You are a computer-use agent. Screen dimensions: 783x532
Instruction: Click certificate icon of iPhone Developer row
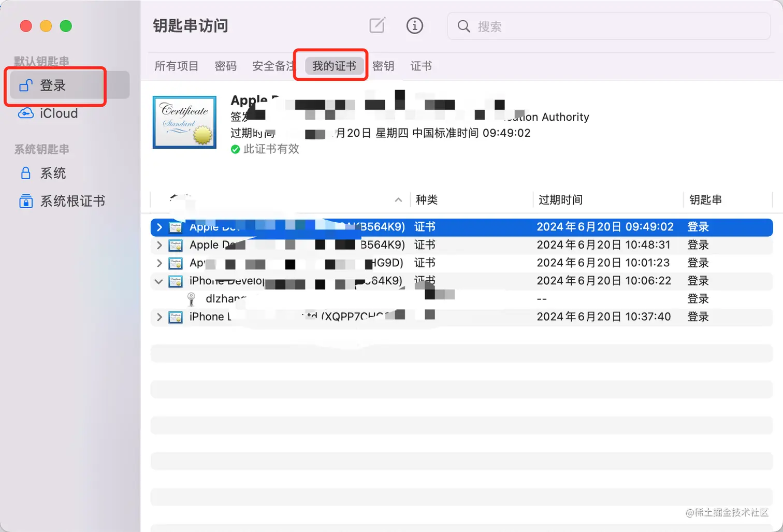click(x=176, y=281)
